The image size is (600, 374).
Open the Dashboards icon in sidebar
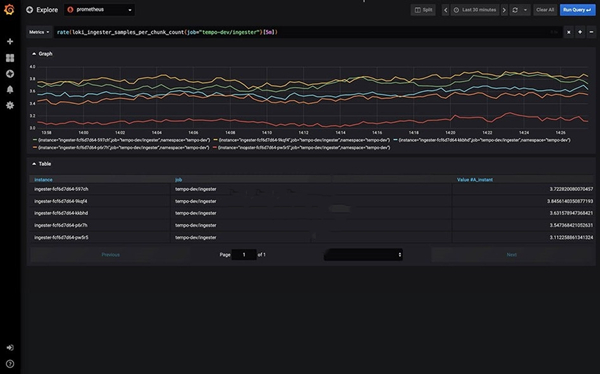[10, 58]
